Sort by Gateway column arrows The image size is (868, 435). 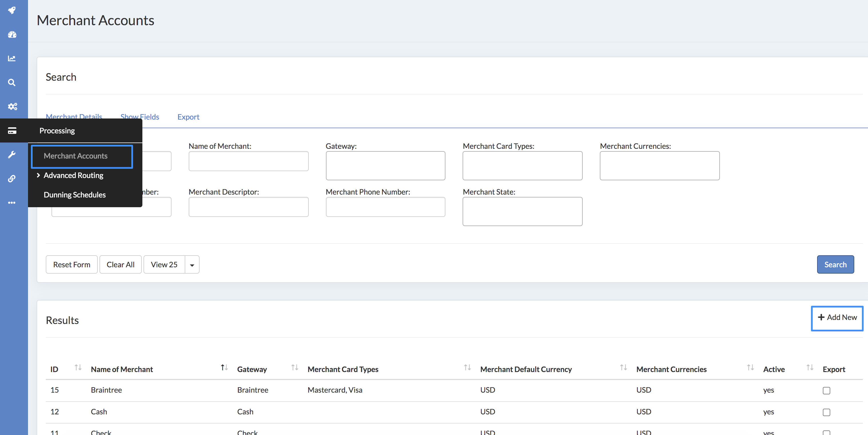(x=294, y=367)
